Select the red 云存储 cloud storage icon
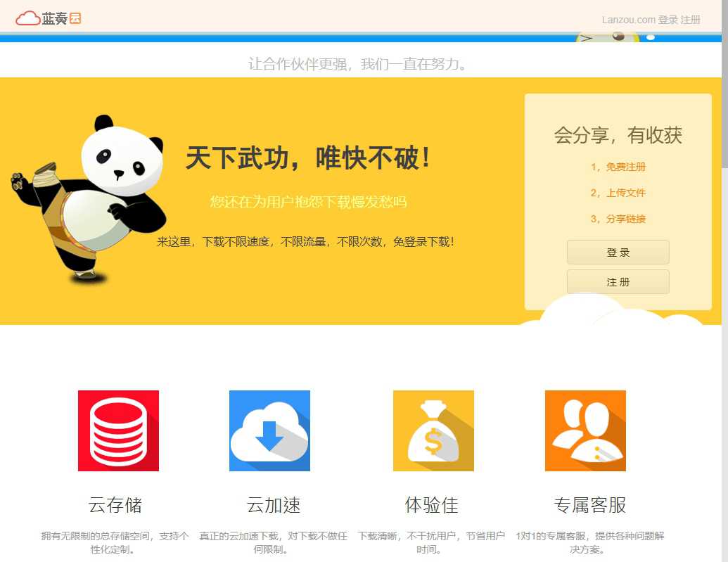This screenshot has height=562, width=728. tap(117, 430)
